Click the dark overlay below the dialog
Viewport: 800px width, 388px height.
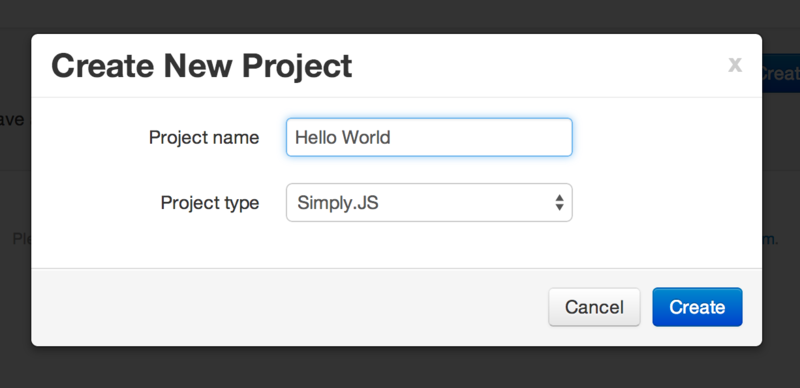click(x=398, y=368)
